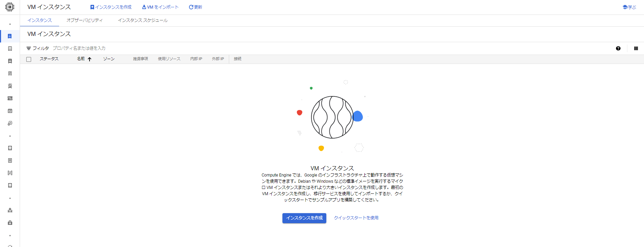Image resolution: width=644 pixels, height=247 pixels.
Task: Switch to インスタンス tab
Action: point(39,20)
